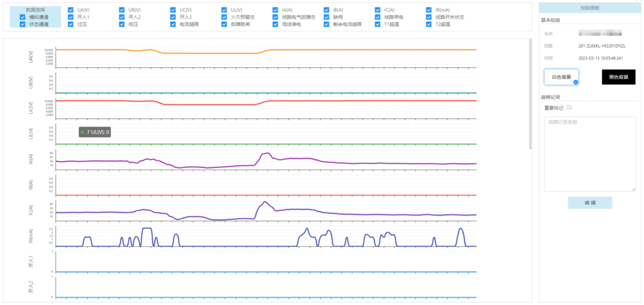Toggle the 过压 checkbox
Screen dimensions: 644x305
(71, 24)
